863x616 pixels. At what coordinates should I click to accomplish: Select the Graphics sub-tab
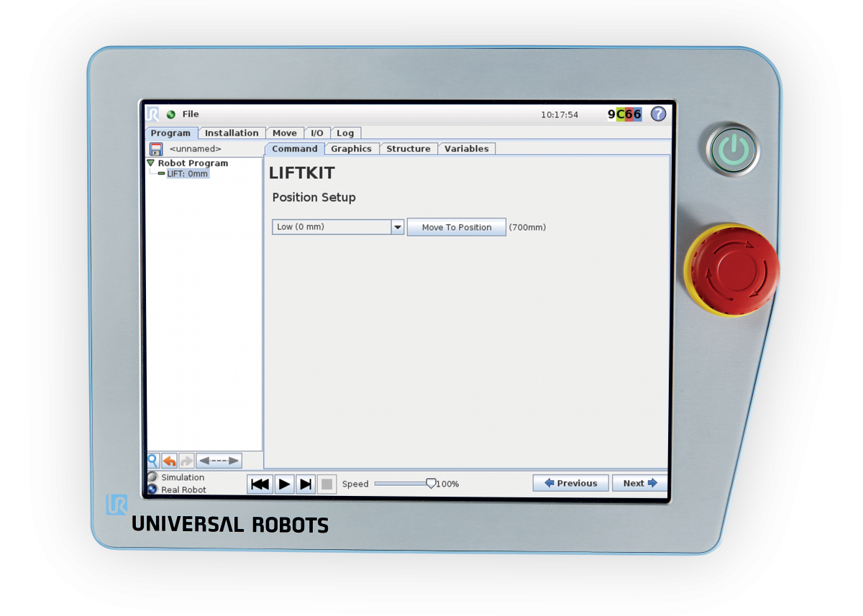(352, 149)
